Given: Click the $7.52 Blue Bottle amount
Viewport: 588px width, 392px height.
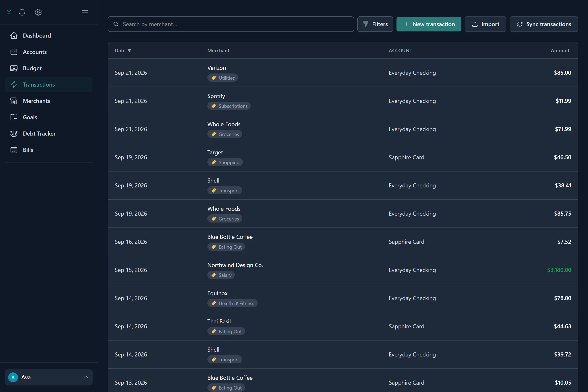Looking at the screenshot, I should pyautogui.click(x=564, y=242).
